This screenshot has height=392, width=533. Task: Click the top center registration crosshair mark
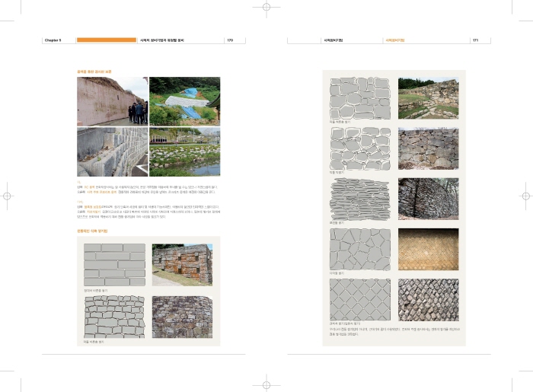pyautogui.click(x=266, y=8)
